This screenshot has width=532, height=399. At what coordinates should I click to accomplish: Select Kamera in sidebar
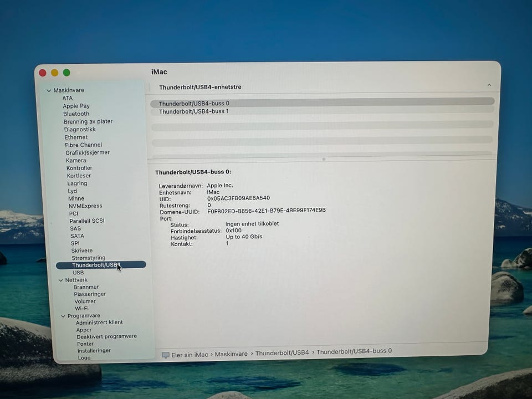pos(76,161)
